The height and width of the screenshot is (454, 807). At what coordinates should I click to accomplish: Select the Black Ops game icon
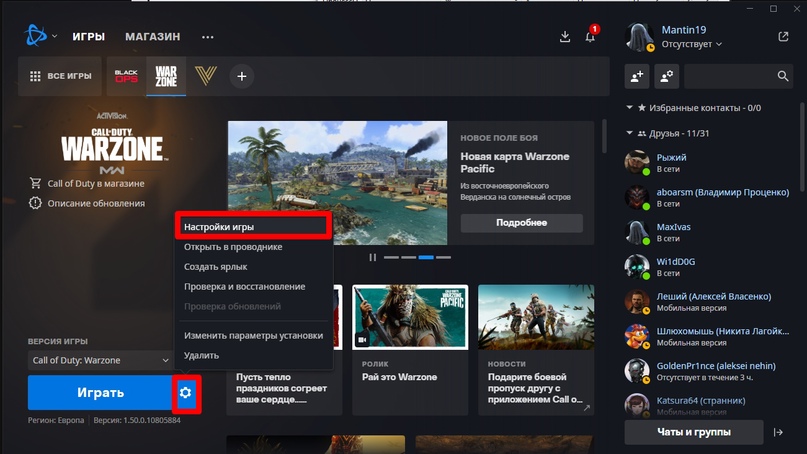click(126, 76)
